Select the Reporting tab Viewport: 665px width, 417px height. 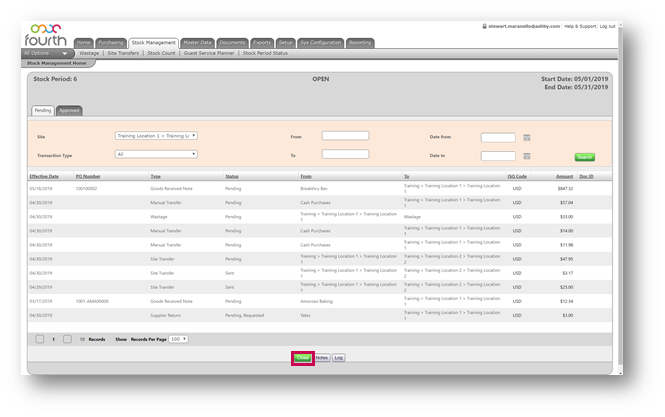pos(360,43)
